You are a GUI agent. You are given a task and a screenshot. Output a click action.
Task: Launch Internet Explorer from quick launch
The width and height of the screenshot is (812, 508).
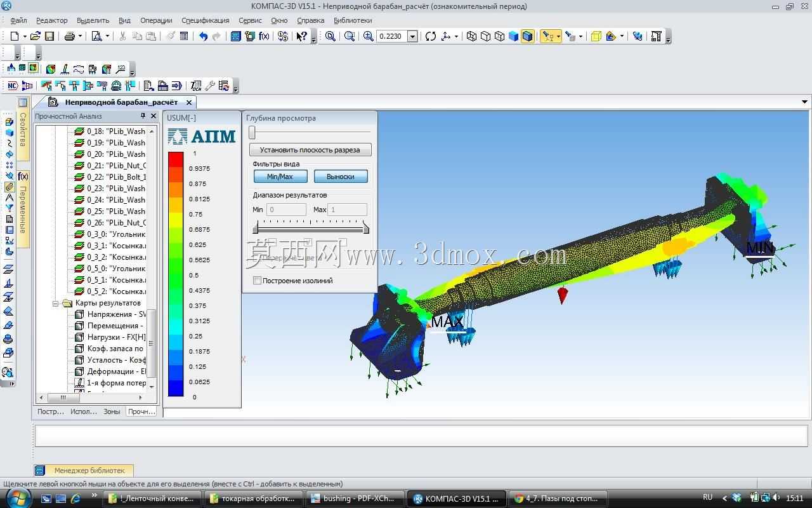[75, 498]
